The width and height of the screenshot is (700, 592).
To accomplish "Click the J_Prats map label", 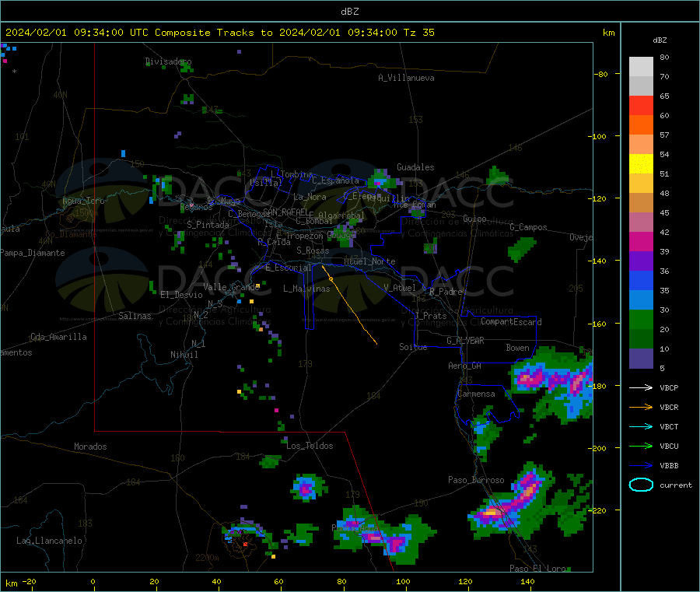I will point(431,315).
